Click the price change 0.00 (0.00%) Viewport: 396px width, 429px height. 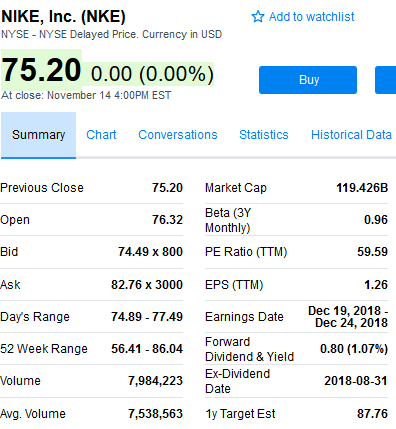(152, 74)
